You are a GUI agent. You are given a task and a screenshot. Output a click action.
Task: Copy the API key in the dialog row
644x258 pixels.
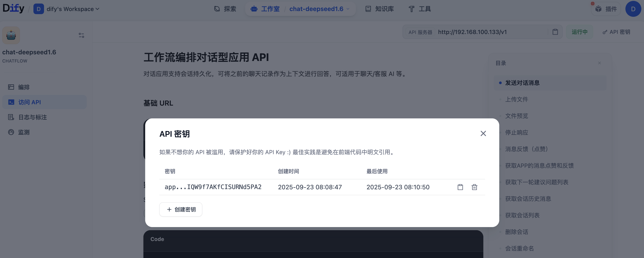pyautogui.click(x=460, y=187)
